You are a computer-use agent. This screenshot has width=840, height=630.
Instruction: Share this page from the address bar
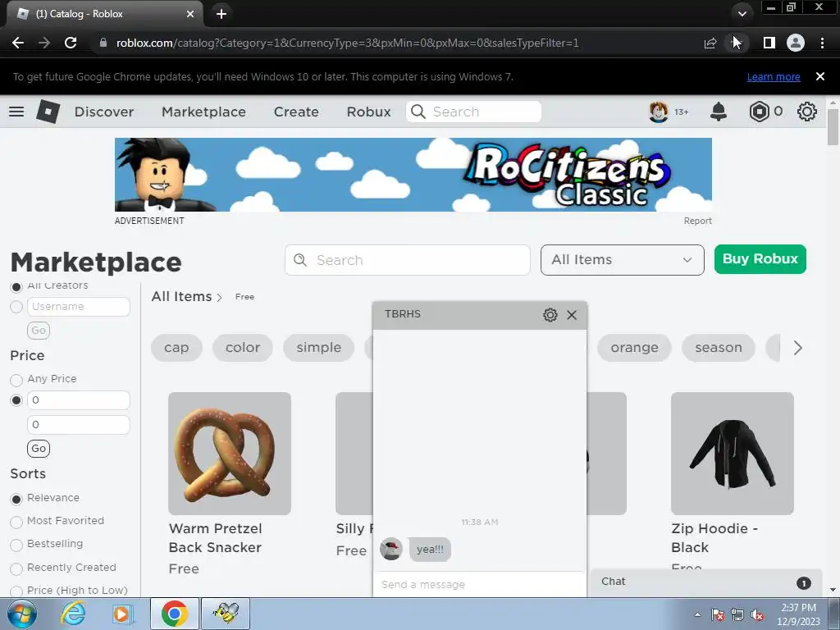click(x=710, y=43)
